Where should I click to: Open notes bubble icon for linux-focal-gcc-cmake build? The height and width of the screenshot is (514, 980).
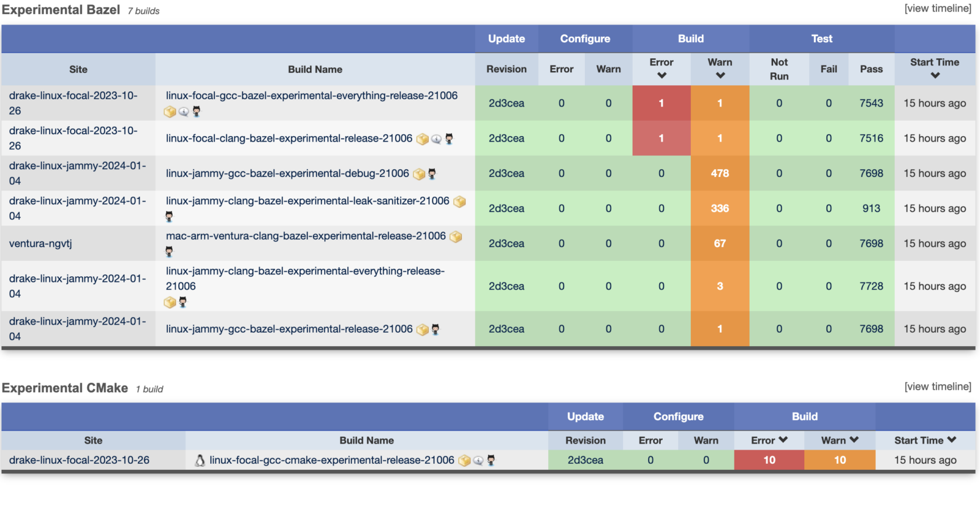[478, 461]
